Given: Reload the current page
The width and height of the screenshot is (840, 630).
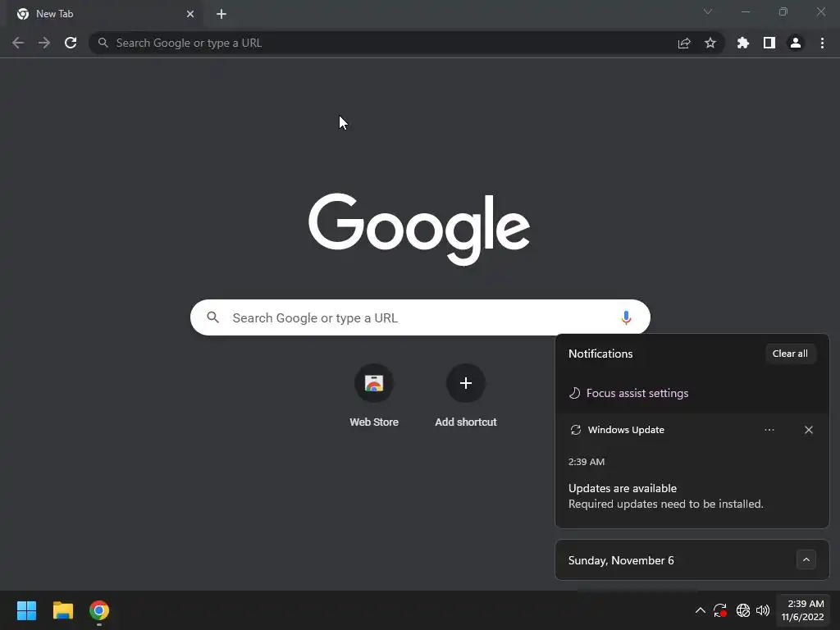Looking at the screenshot, I should point(71,43).
